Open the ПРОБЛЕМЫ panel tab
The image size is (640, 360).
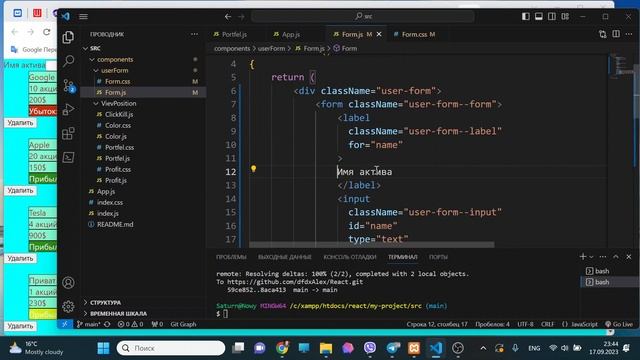[x=231, y=257]
